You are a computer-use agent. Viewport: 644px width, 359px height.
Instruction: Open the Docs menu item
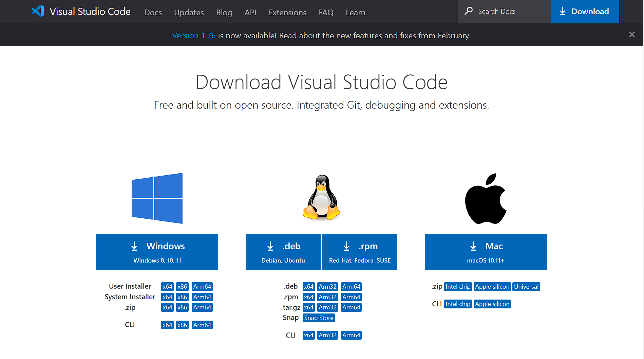click(153, 13)
